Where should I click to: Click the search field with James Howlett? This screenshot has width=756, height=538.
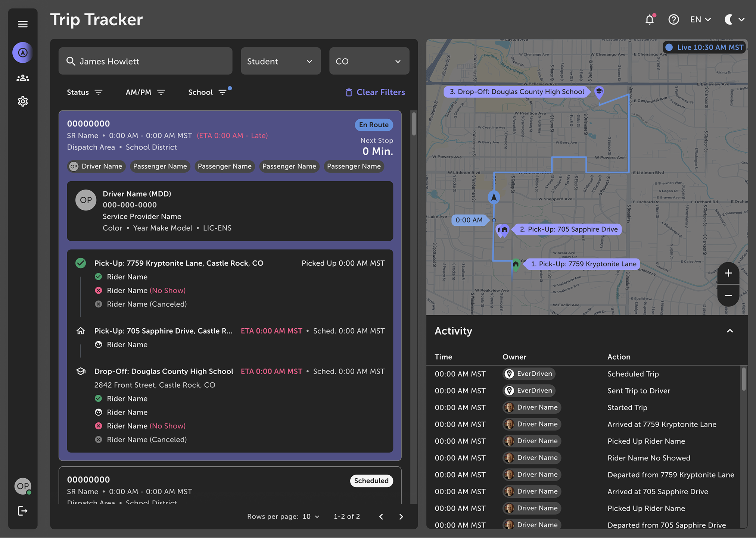[145, 61]
